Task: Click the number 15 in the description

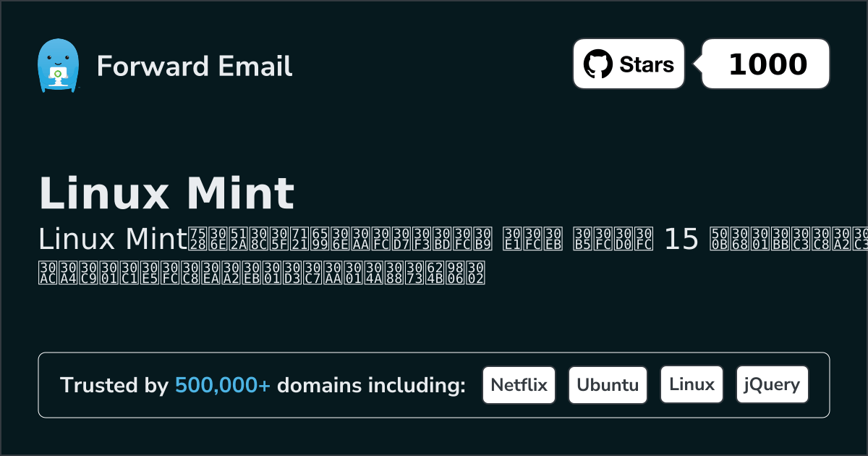Action: coord(681,239)
